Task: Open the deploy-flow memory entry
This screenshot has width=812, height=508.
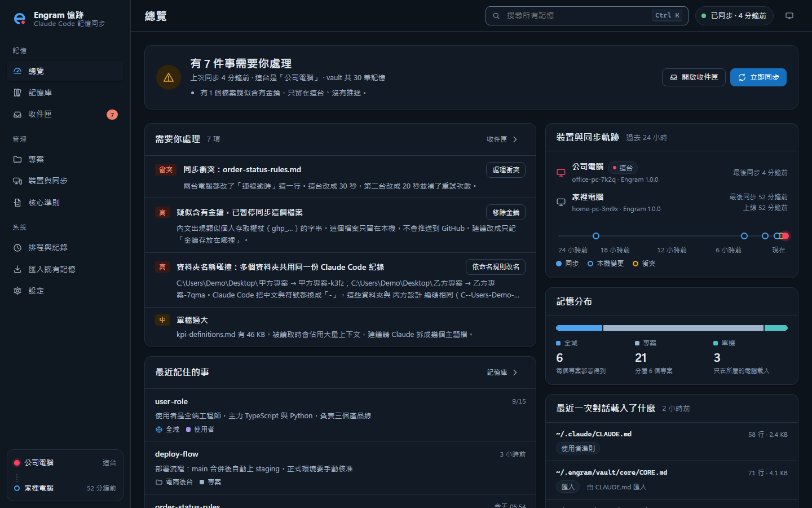Action: tap(340, 468)
